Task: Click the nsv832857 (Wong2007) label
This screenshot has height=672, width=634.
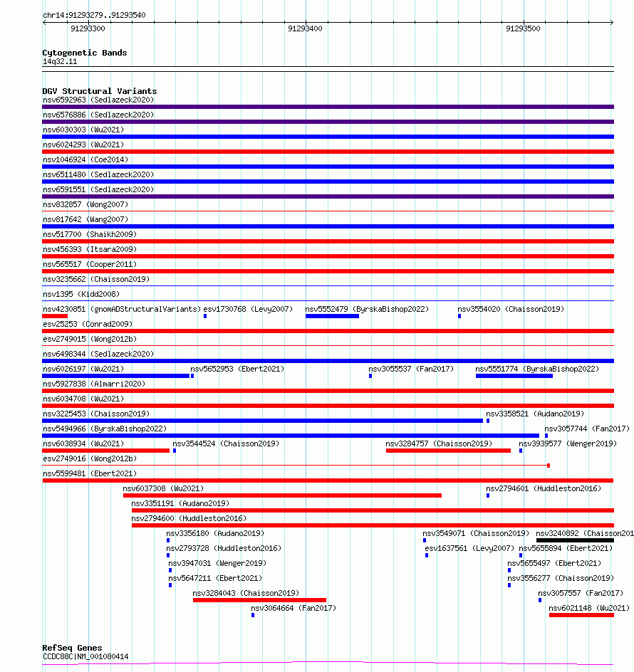Action: click(85, 204)
